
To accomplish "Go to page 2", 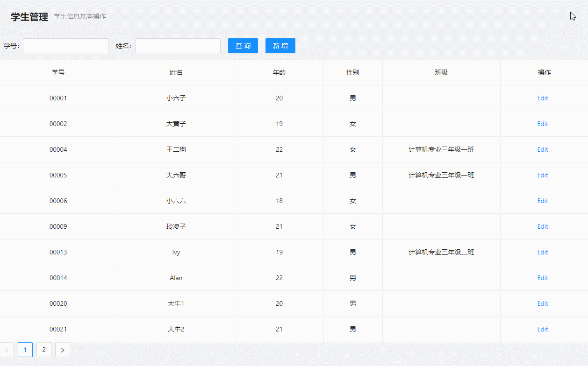I will click(43, 349).
